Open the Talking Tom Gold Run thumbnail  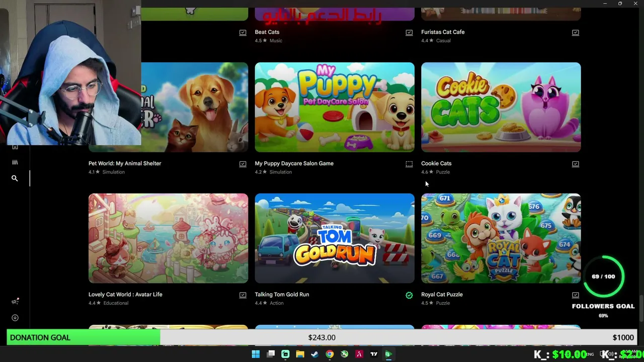(x=335, y=238)
